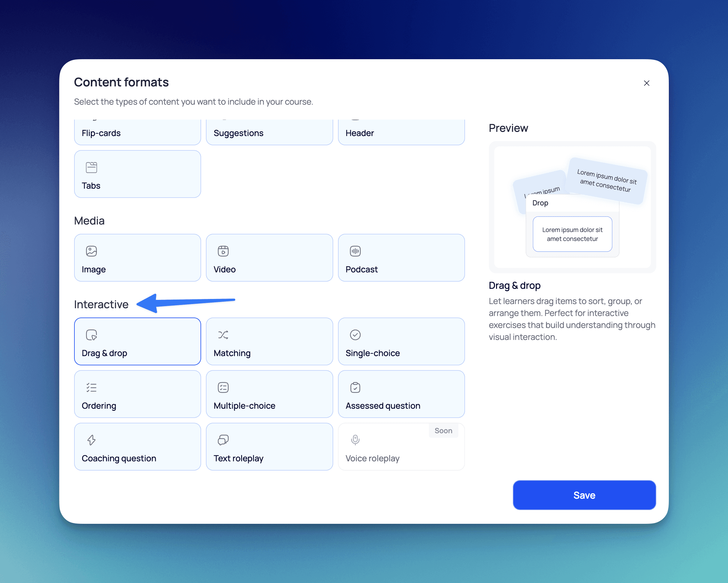Click the Tabs format icon
Screen dimensions: 728x583
91,167
